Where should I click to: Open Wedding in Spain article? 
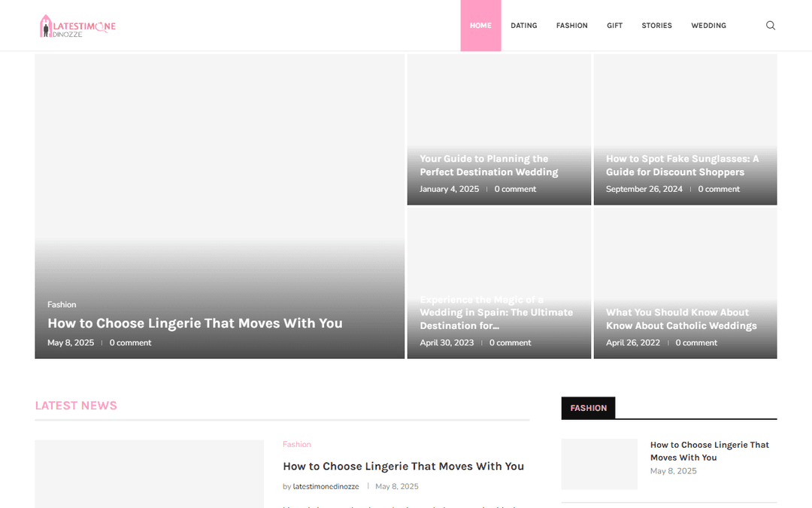(496, 312)
